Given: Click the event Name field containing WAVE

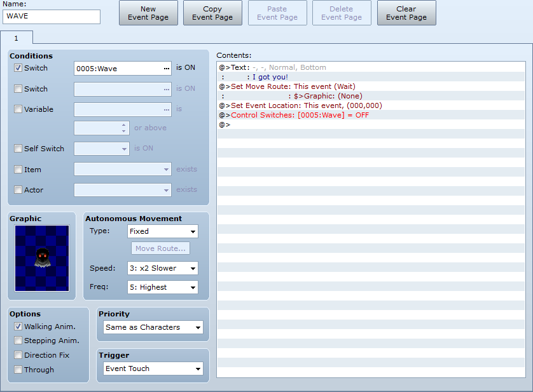Looking at the screenshot, I should (52, 17).
